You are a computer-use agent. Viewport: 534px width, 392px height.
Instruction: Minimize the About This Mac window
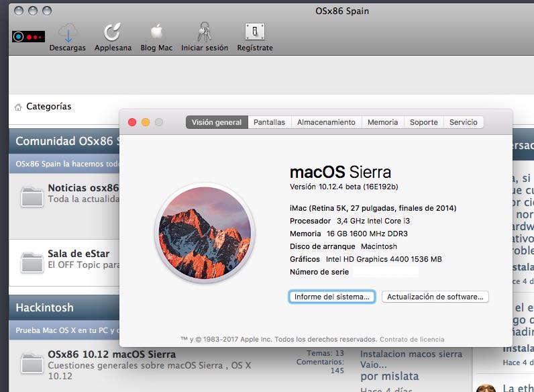[x=146, y=122]
